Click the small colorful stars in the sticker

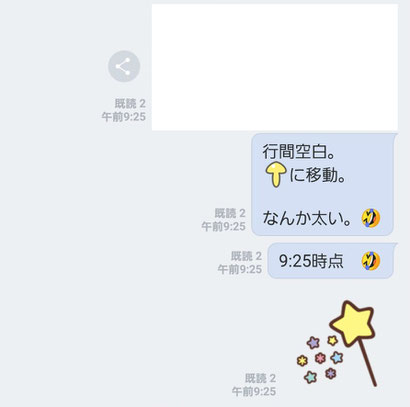pyautogui.click(x=320, y=359)
